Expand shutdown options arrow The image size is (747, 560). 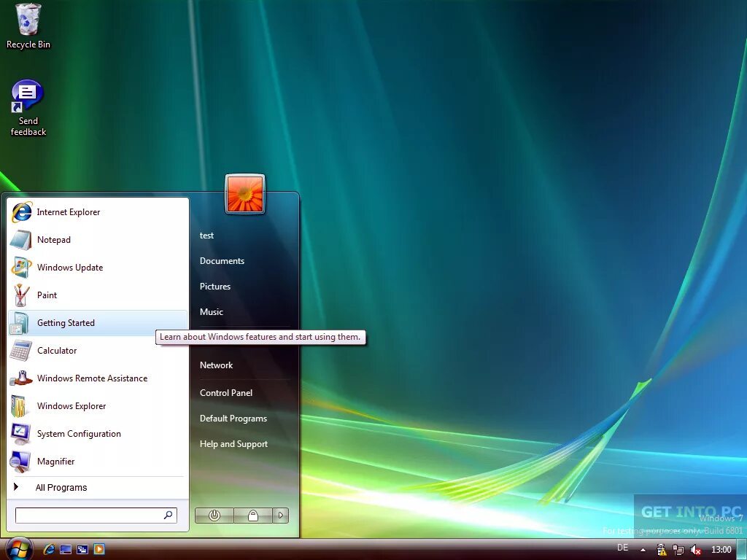pos(281,516)
